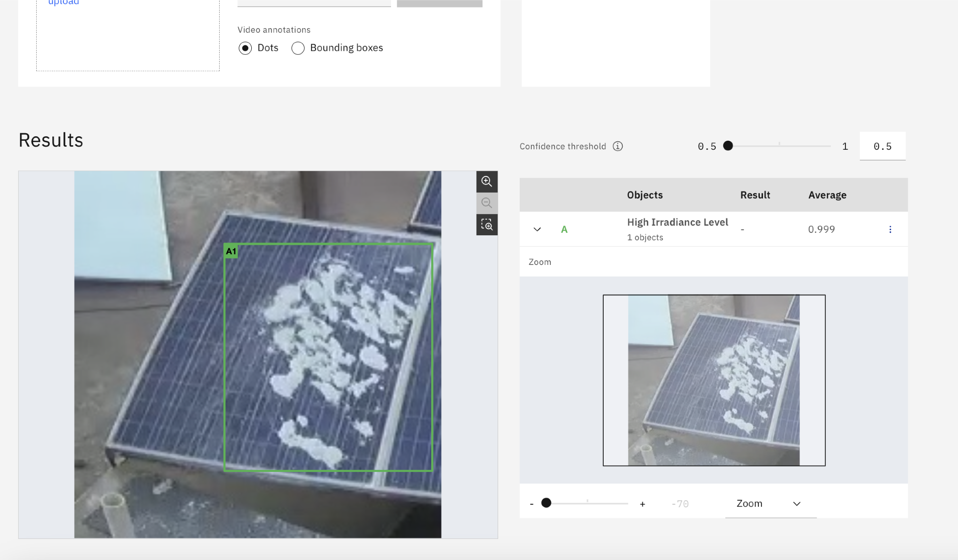Click the zoom to selection icon
This screenshot has width=958, height=560.
(487, 225)
